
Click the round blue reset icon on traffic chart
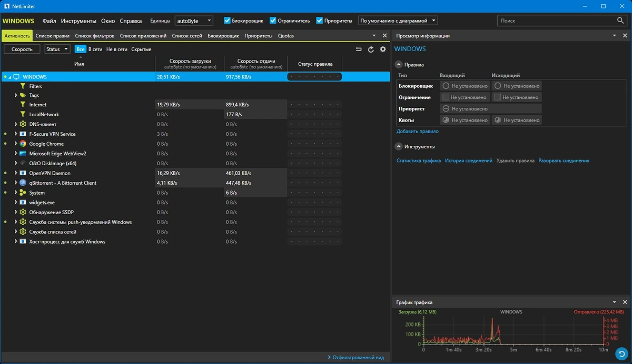622,353
